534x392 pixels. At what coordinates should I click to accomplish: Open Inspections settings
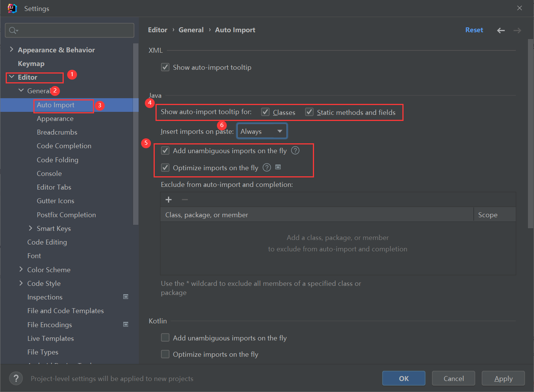[45, 297]
